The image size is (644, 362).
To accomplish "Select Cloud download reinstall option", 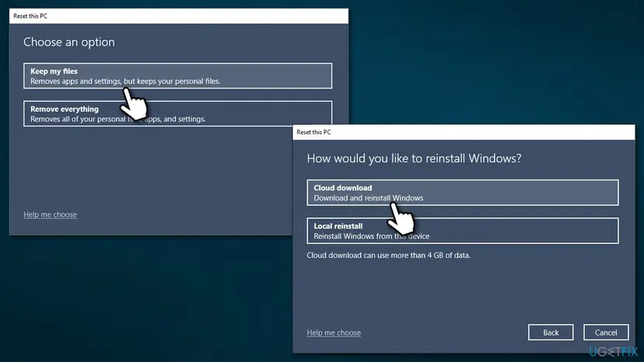I will [463, 193].
